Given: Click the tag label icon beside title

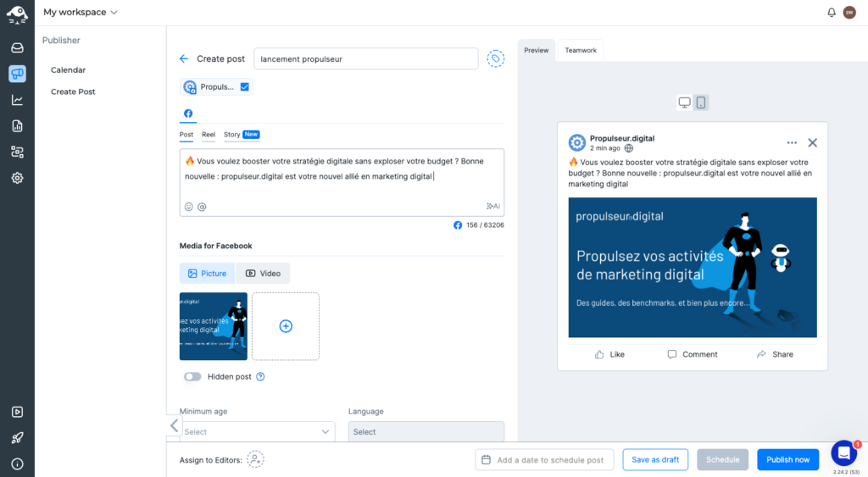Looking at the screenshot, I should pyautogui.click(x=495, y=58).
